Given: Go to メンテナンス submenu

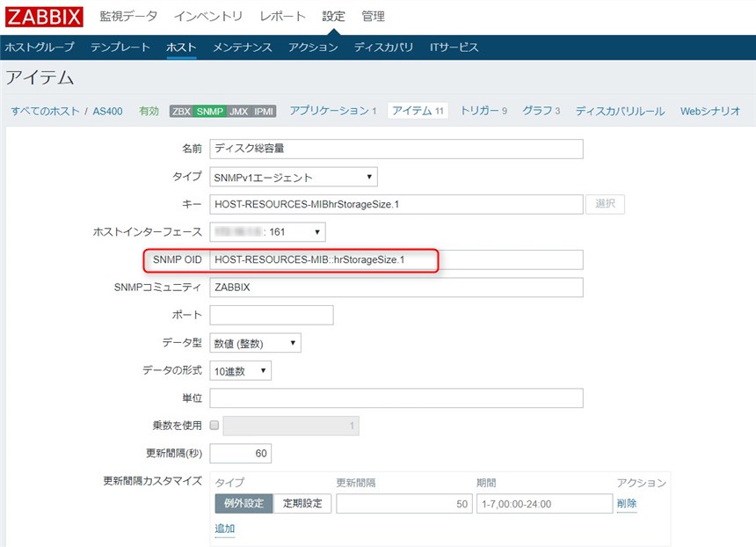Looking at the screenshot, I should point(242,47).
